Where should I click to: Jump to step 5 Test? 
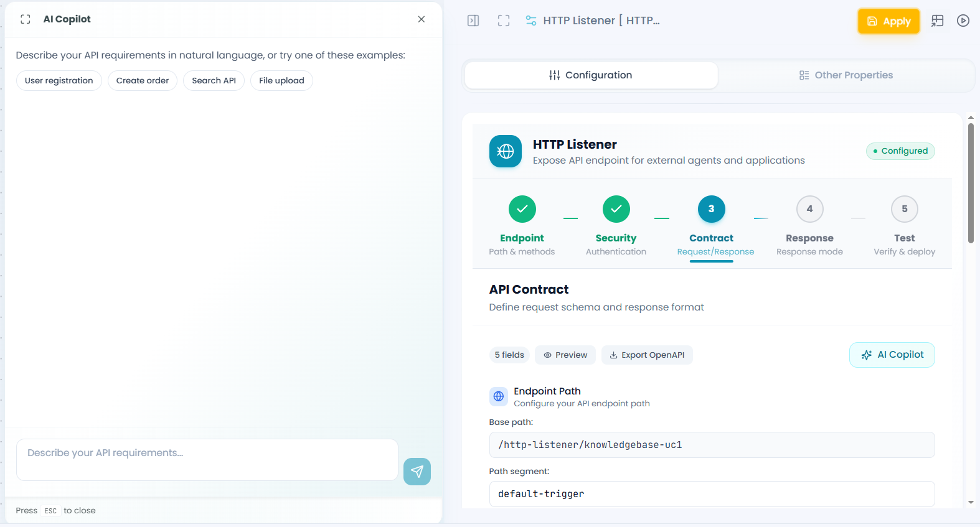click(904, 209)
